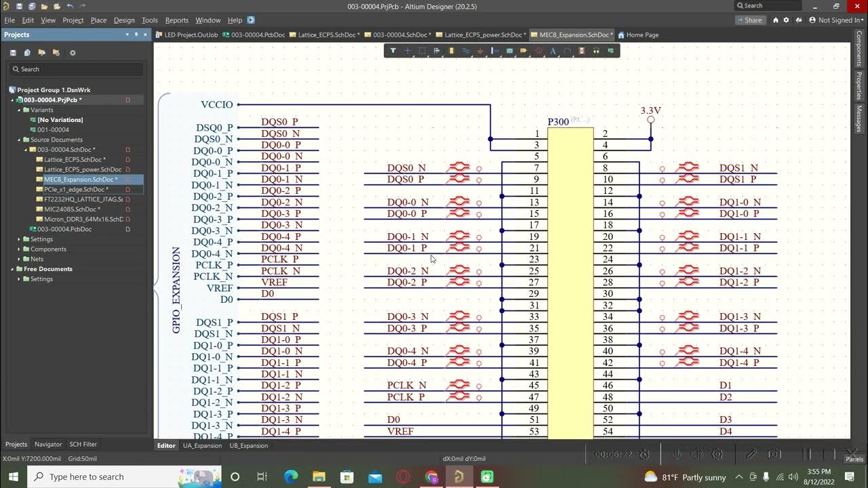This screenshot has height=488, width=868.
Task: Click the Windows 'Type here to search' box
Action: pos(102,477)
